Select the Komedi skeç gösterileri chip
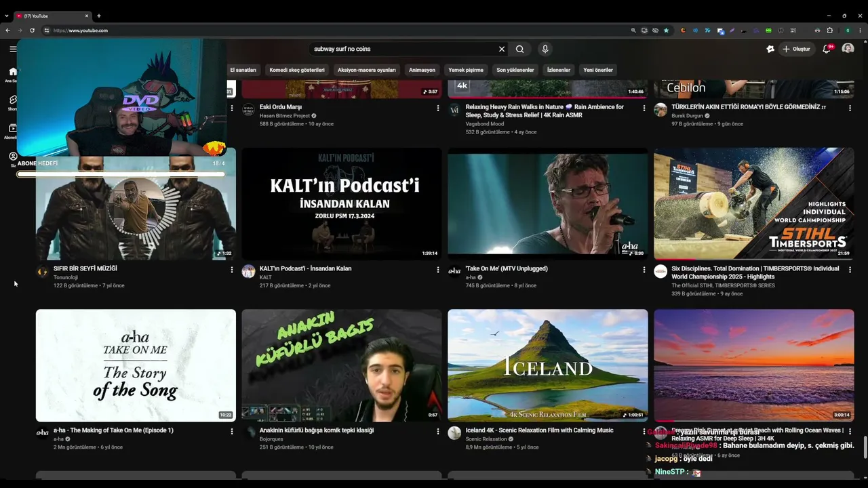This screenshot has height=488, width=868. click(297, 70)
